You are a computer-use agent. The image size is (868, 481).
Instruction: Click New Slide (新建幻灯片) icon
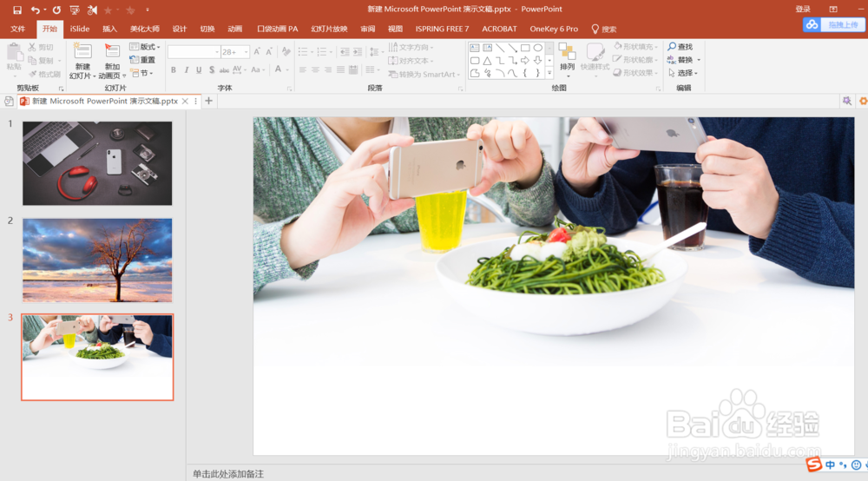coord(82,51)
